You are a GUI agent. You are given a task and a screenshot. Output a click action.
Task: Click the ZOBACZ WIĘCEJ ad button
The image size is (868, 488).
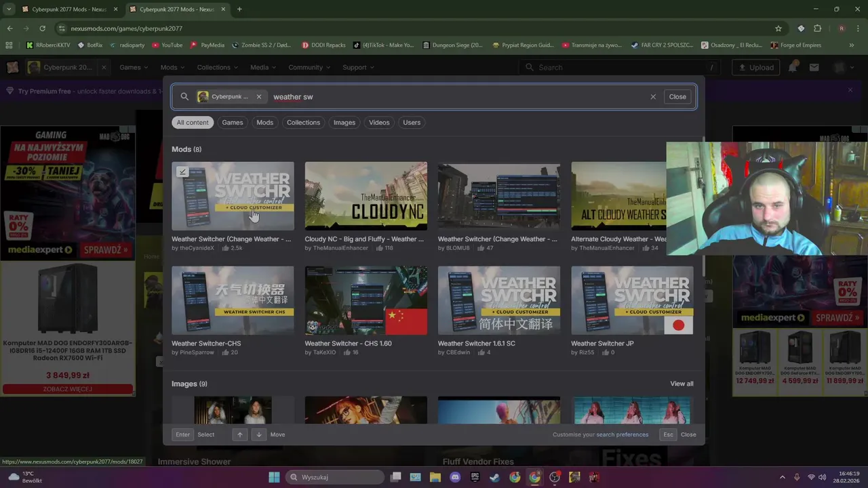coord(68,389)
